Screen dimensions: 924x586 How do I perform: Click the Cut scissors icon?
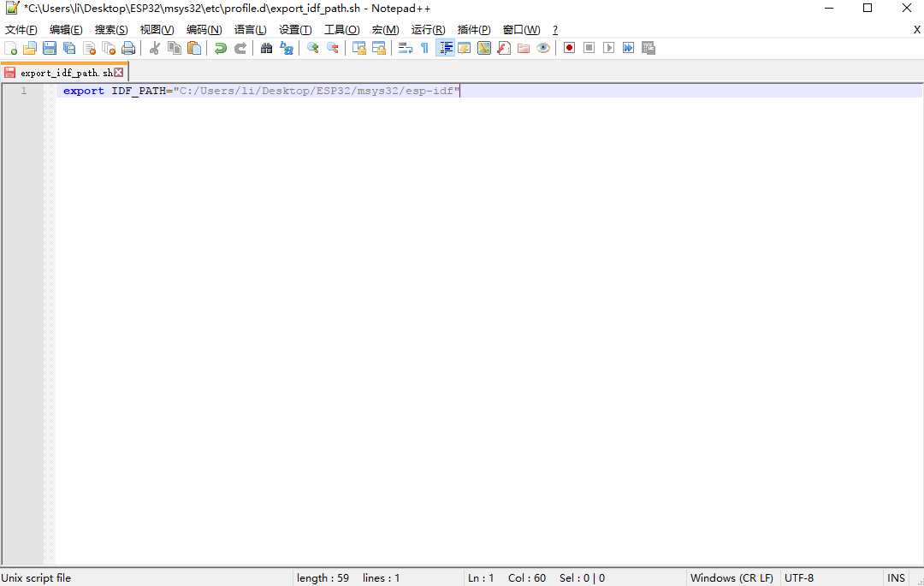155,48
